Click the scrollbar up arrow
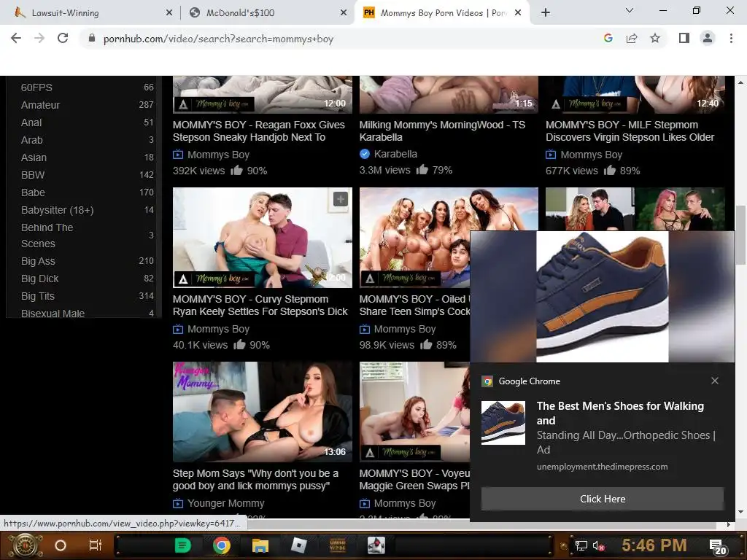Screen dimensions: 747x560 pos(741,82)
